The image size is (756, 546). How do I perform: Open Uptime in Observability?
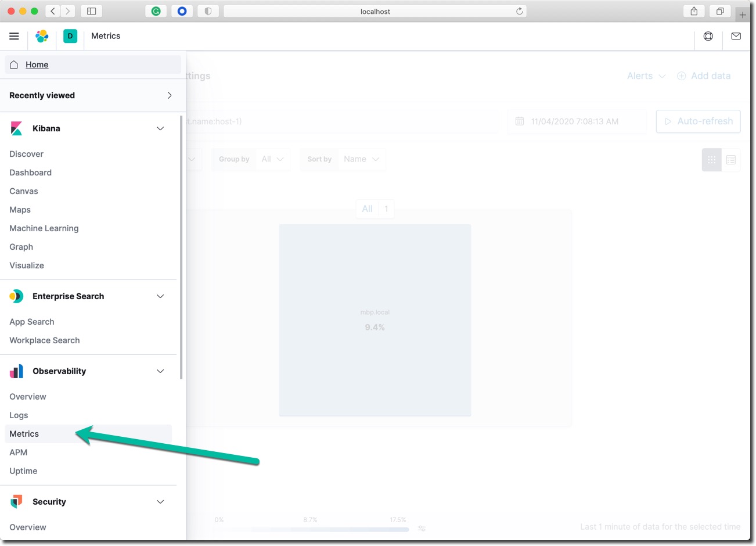(23, 471)
